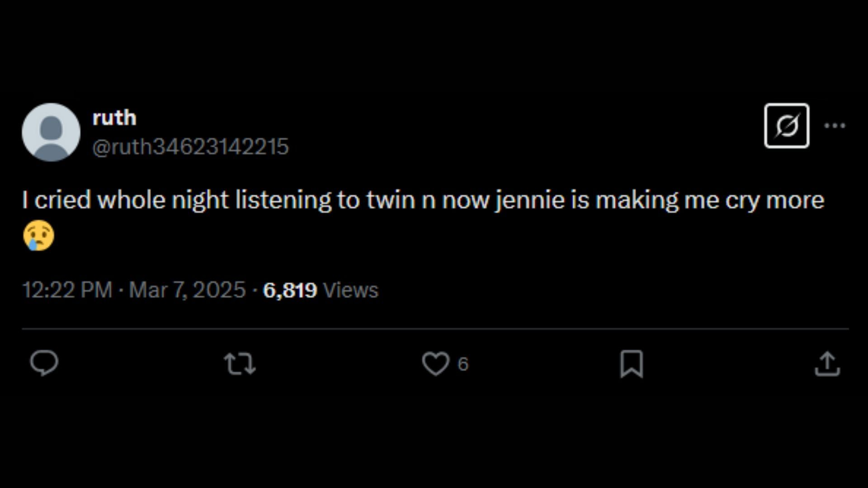The width and height of the screenshot is (868, 488).
Task: Bookmark this tweet
Action: [631, 364]
